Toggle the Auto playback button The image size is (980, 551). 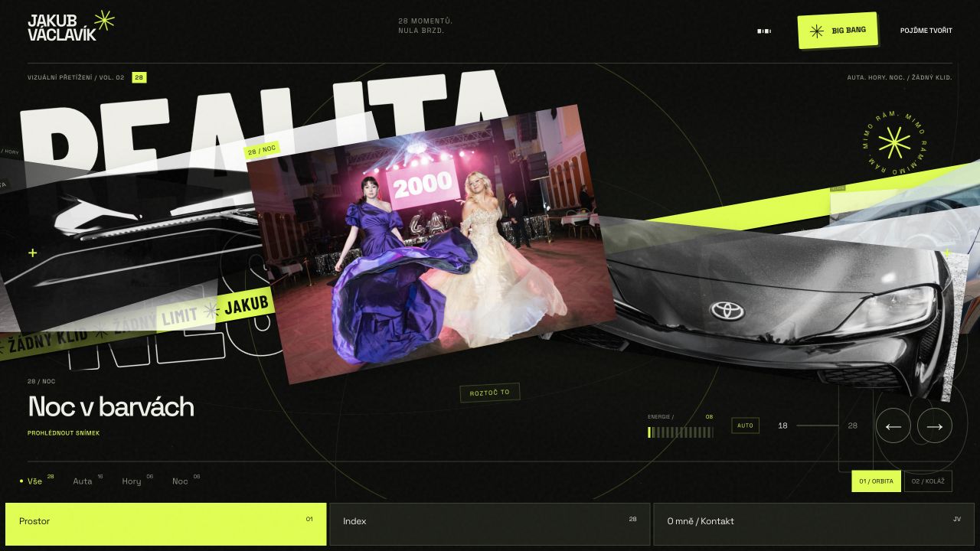745,425
